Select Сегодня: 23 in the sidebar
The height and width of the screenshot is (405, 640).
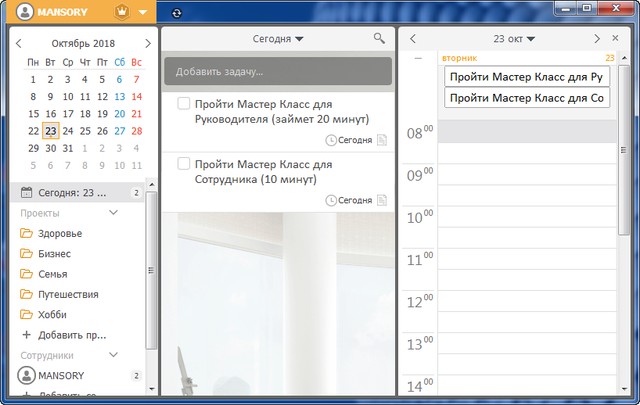coord(75,192)
